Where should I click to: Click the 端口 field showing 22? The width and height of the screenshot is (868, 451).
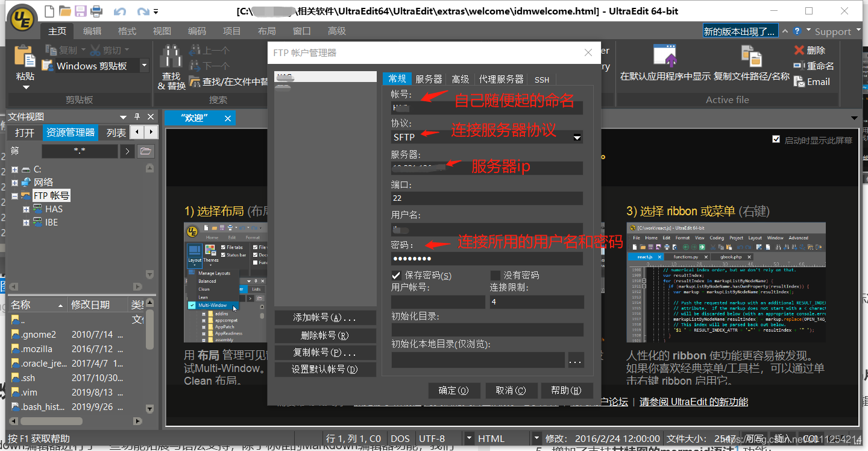[486, 198]
